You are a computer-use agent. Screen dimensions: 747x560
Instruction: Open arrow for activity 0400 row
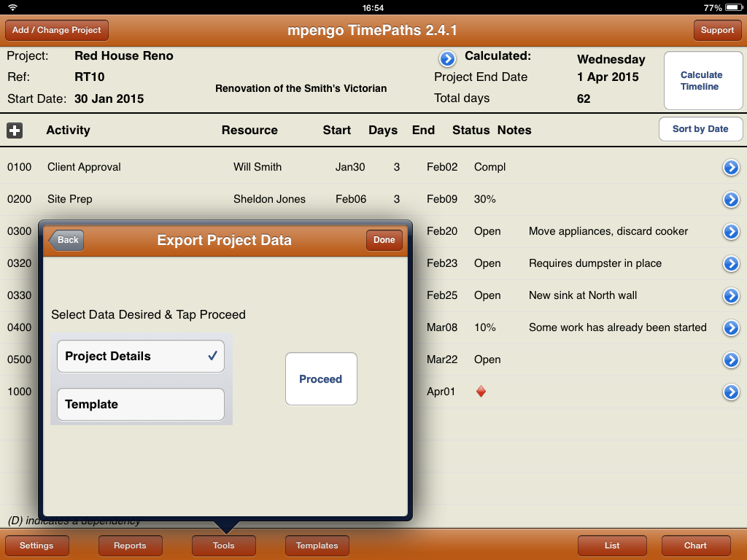point(731,328)
